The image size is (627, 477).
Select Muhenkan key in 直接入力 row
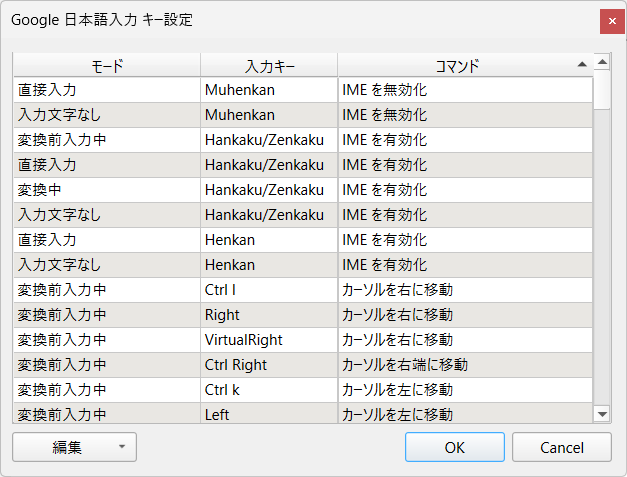coord(269,90)
